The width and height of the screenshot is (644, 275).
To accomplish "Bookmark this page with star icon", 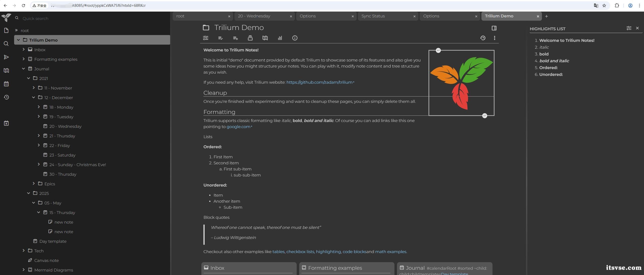I will 604,6.
